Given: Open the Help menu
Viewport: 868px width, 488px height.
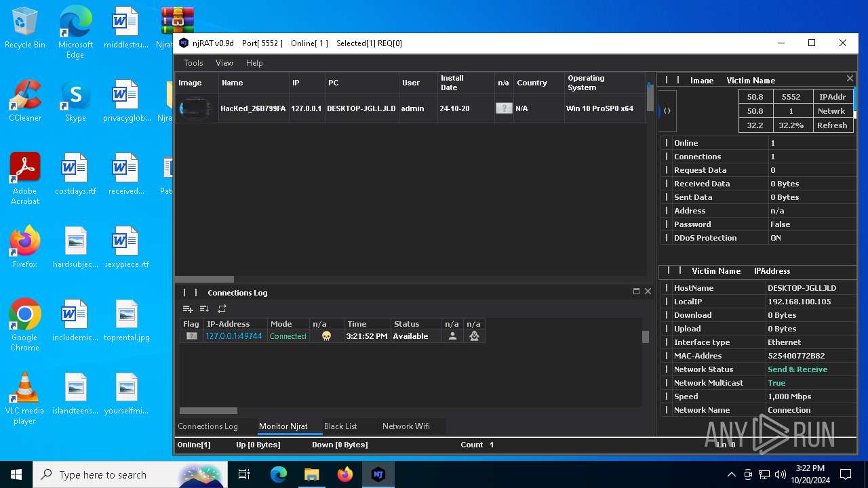Looking at the screenshot, I should (x=254, y=63).
